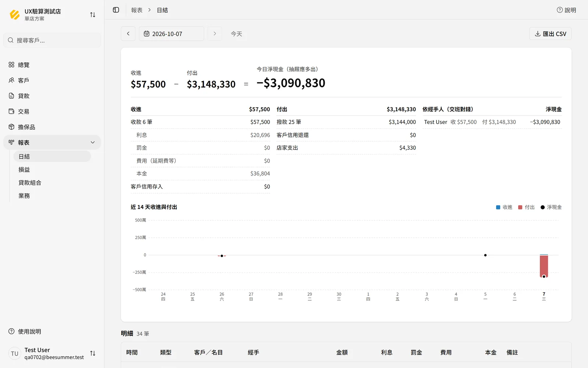Click the red bar for day 7
The image size is (588, 368).
(x=544, y=266)
